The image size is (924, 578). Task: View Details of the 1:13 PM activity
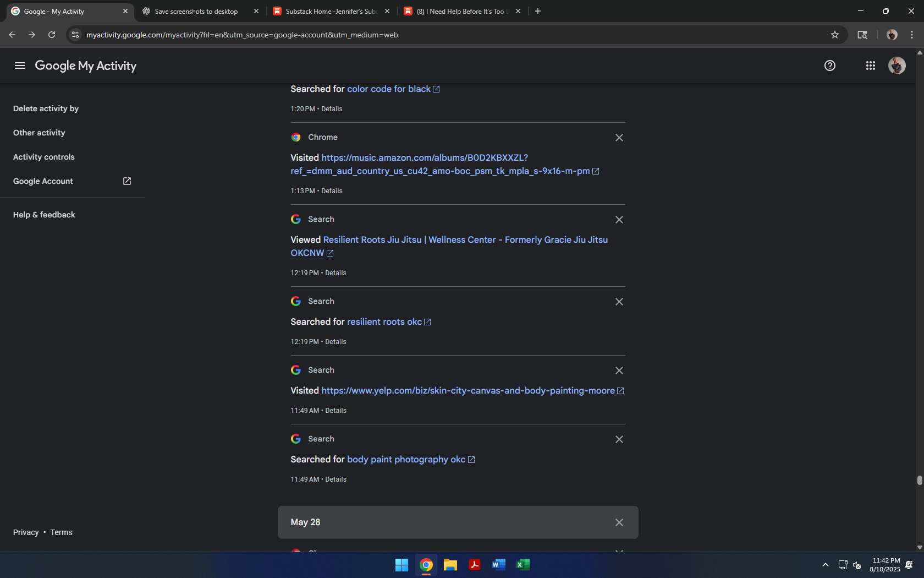332,191
